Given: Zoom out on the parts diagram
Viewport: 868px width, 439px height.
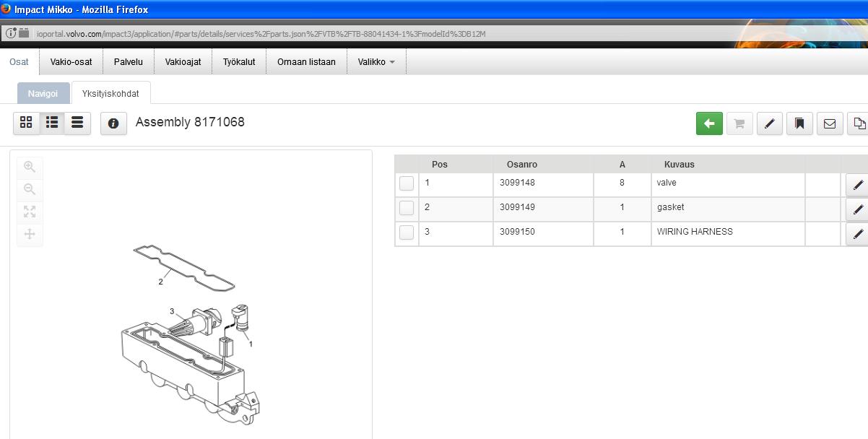Looking at the screenshot, I should [30, 189].
